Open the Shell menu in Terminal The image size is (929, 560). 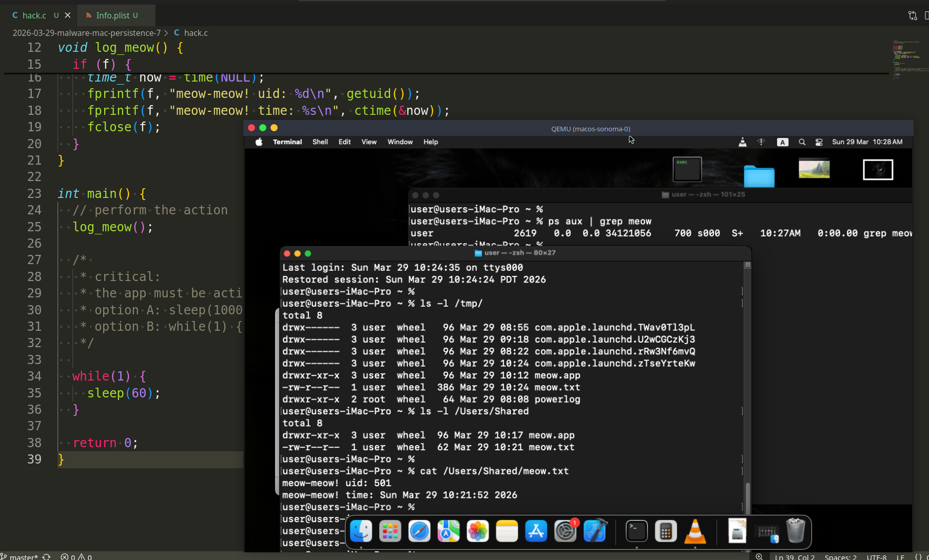pyautogui.click(x=320, y=142)
